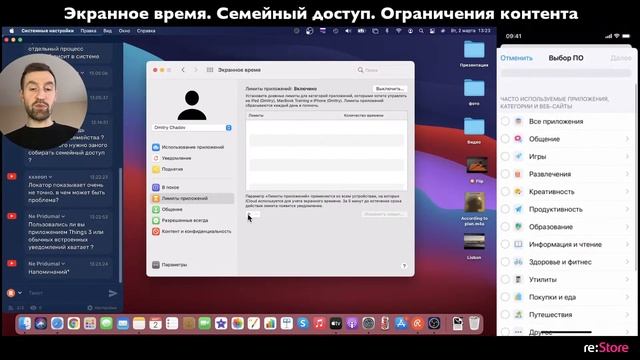Open the Apple menu
The image size is (640, 360).
11,31
